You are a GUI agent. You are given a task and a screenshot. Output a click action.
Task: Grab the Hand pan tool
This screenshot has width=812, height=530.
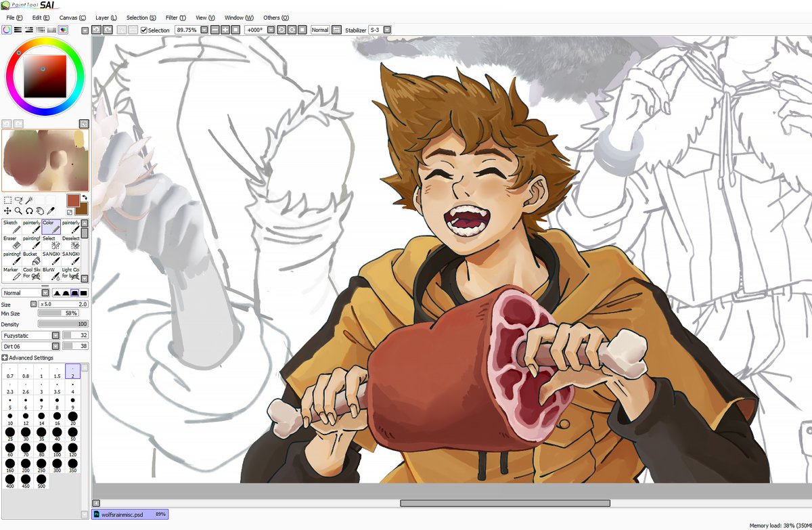coord(41,211)
